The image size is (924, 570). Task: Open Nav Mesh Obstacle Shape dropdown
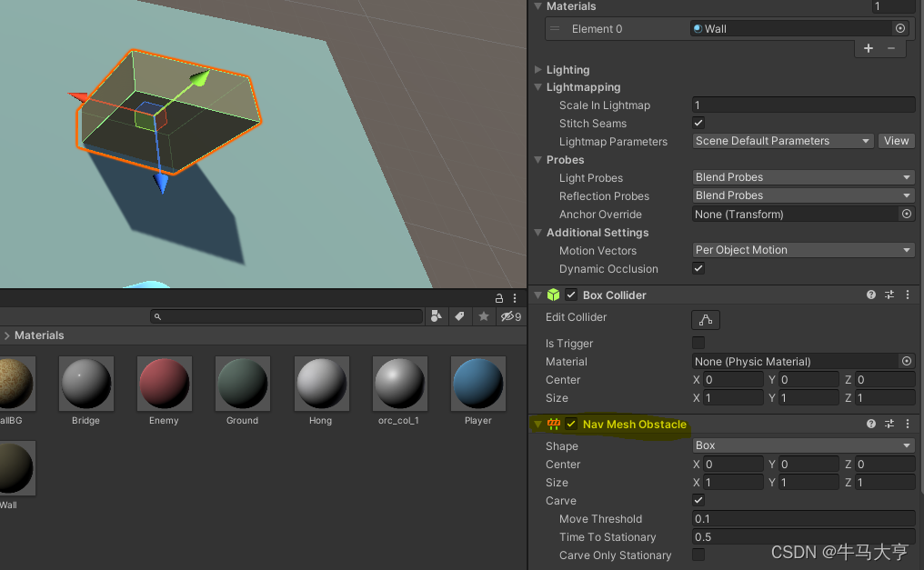click(x=803, y=445)
